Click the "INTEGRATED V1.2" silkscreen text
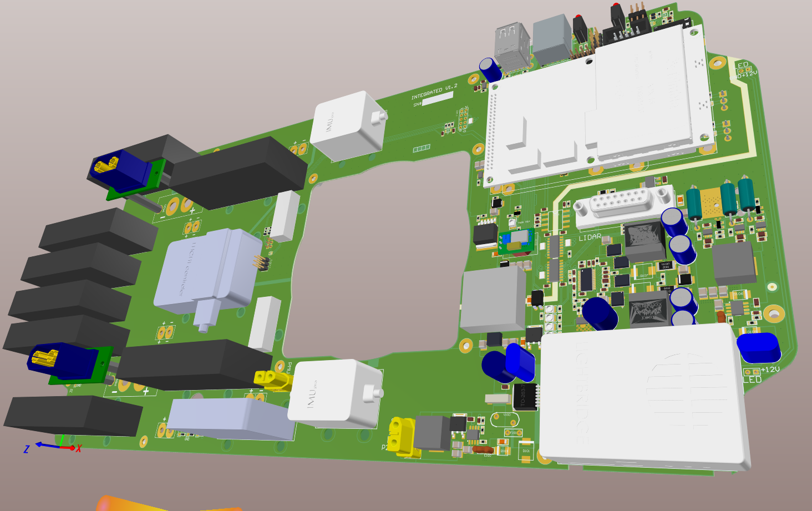The width and height of the screenshot is (812, 511). pyautogui.click(x=434, y=92)
